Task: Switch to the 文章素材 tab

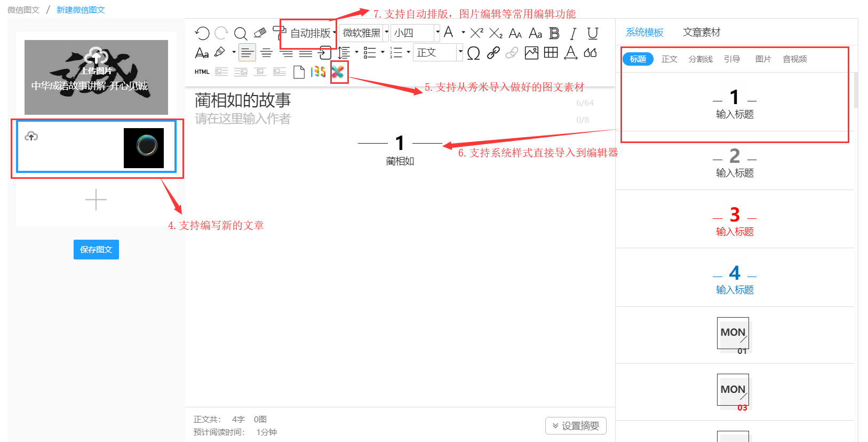Action: point(702,33)
